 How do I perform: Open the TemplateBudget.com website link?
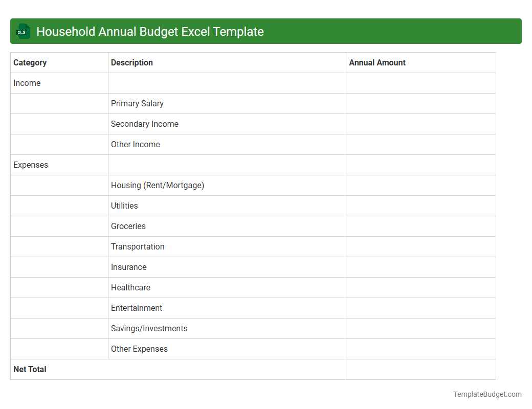[x=487, y=394]
